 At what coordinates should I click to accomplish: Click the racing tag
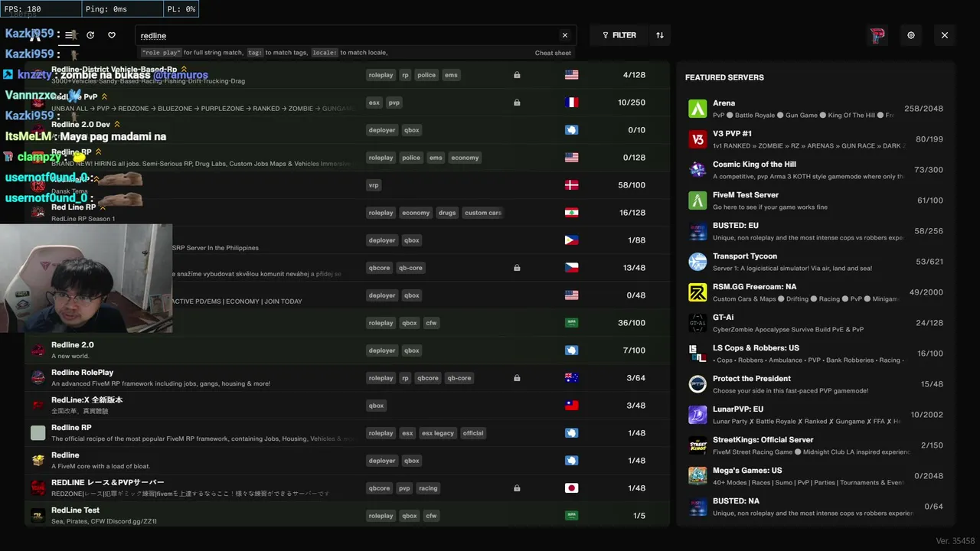(x=428, y=488)
